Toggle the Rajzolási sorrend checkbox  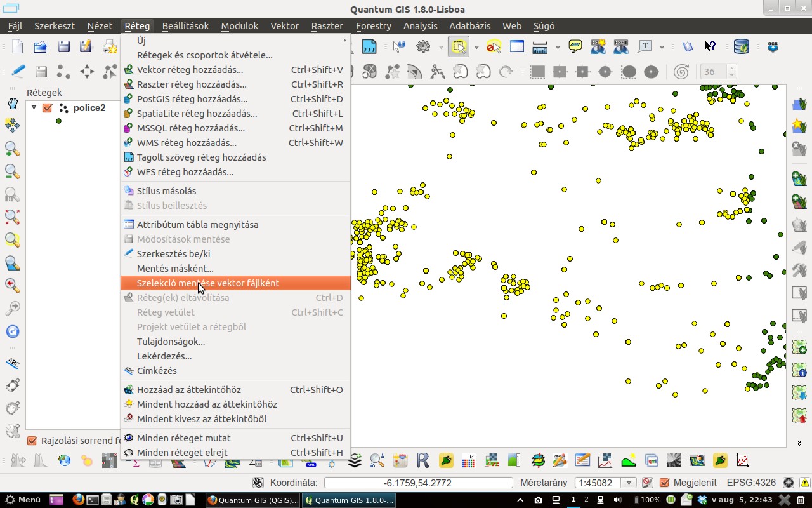click(x=32, y=440)
